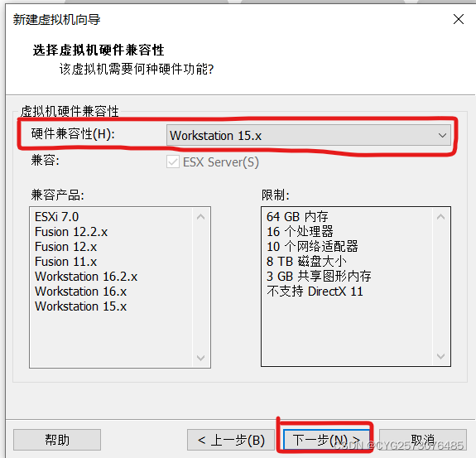Select Fusion 11.x in the products list
The height and width of the screenshot is (458, 476).
(x=65, y=262)
